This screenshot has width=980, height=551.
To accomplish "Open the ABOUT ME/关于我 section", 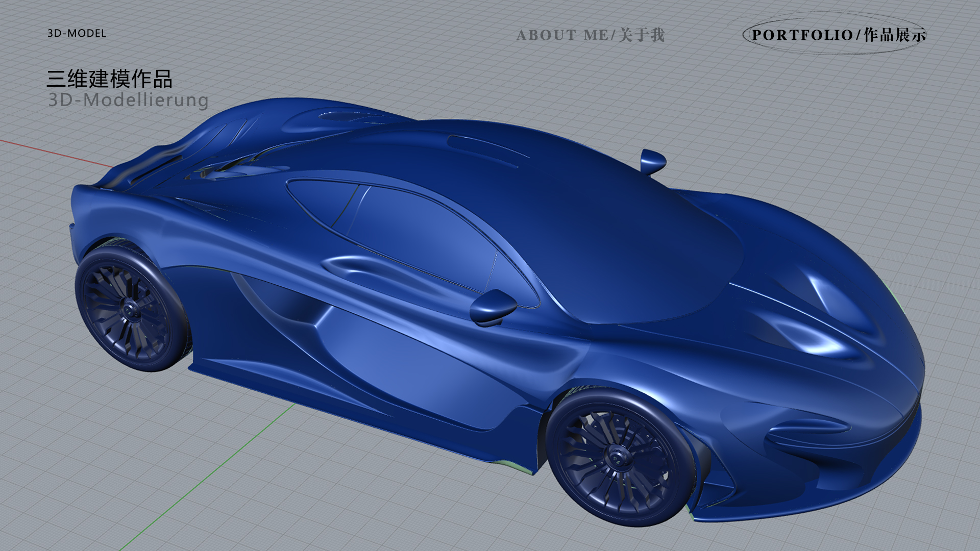I will pyautogui.click(x=591, y=35).
